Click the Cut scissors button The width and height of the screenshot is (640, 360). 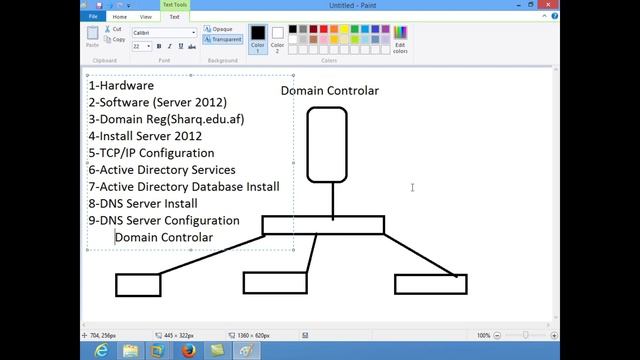113,29
